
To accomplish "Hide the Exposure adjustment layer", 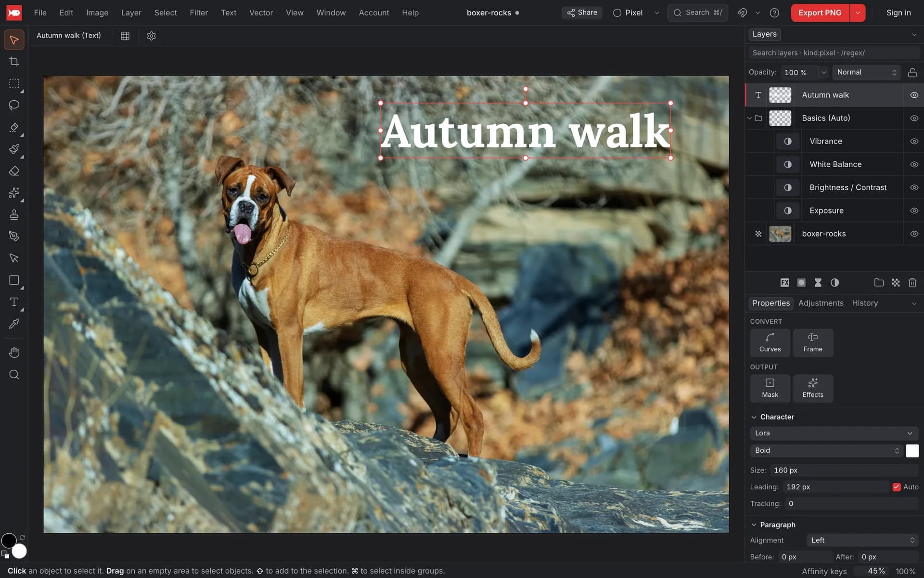I will pos(914,210).
